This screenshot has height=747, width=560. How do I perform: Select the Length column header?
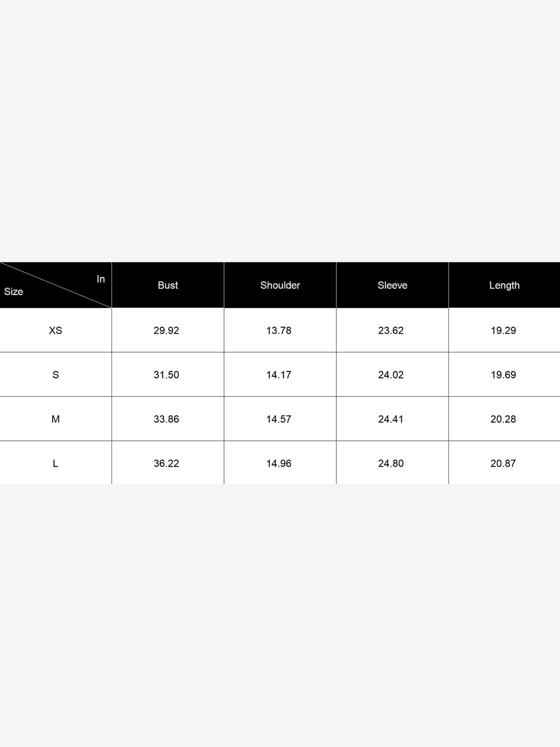tap(504, 285)
